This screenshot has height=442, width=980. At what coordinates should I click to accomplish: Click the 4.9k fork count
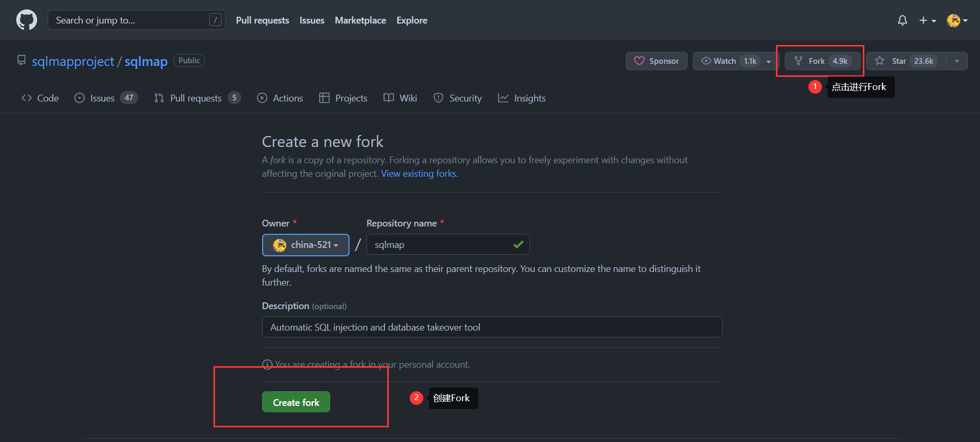pos(840,61)
